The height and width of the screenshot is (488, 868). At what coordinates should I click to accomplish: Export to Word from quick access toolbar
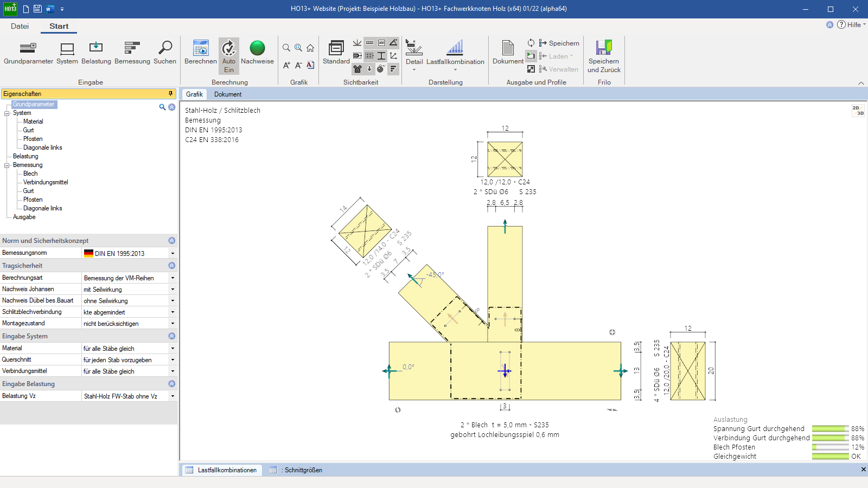coord(50,9)
